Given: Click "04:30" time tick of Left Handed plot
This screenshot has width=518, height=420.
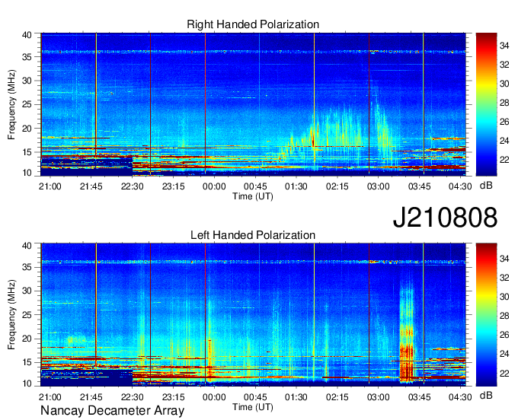Looking at the screenshot, I should [460, 396].
